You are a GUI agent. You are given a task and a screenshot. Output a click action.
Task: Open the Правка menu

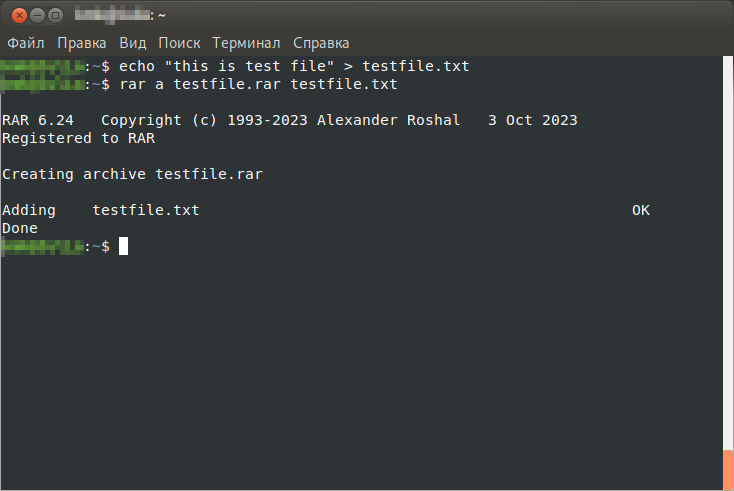pyautogui.click(x=82, y=43)
